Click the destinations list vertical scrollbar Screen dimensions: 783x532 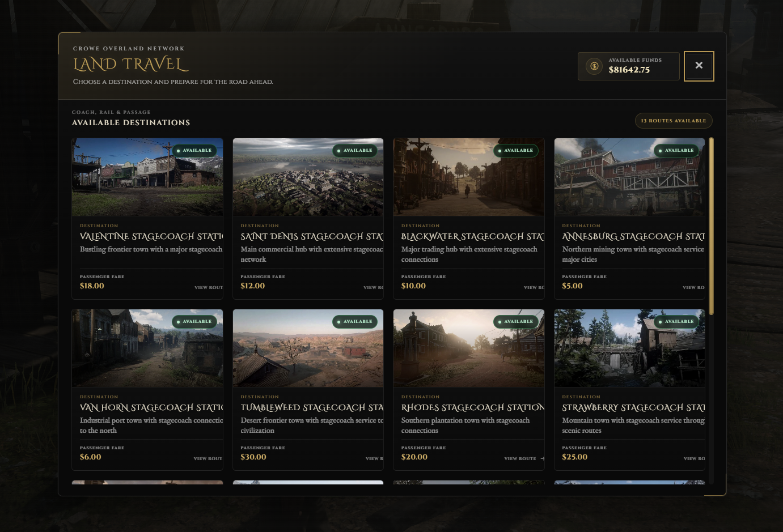[711, 226]
